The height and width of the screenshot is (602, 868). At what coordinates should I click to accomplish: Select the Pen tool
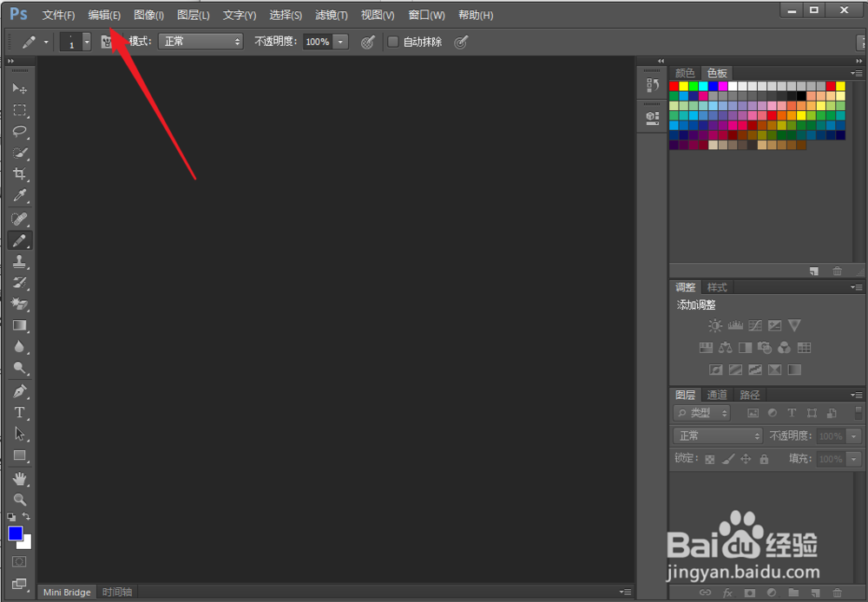point(19,391)
